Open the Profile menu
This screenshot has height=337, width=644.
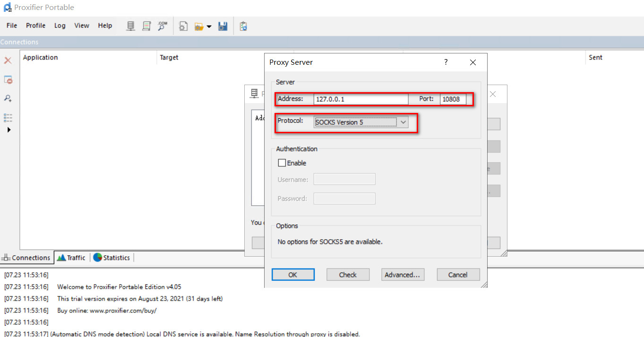tap(35, 26)
